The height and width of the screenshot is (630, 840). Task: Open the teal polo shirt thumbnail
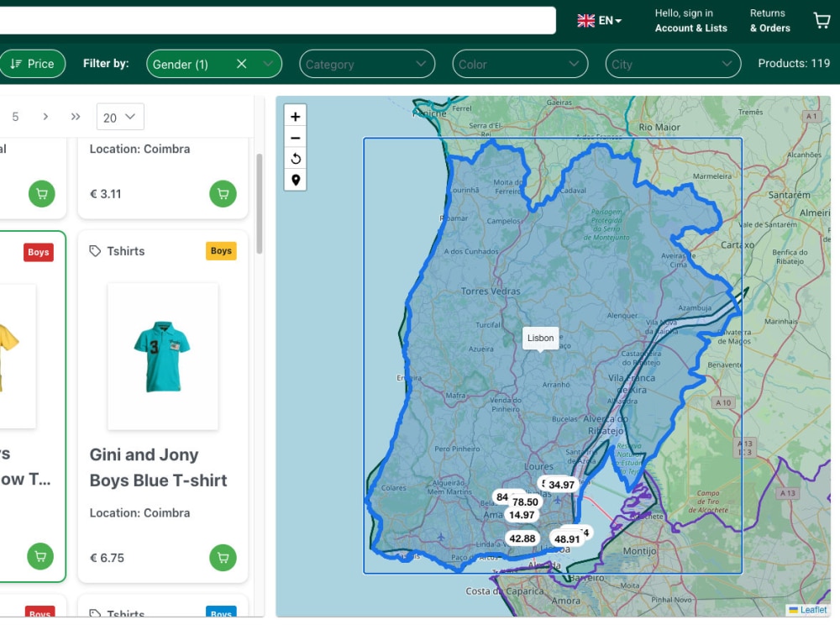(162, 356)
